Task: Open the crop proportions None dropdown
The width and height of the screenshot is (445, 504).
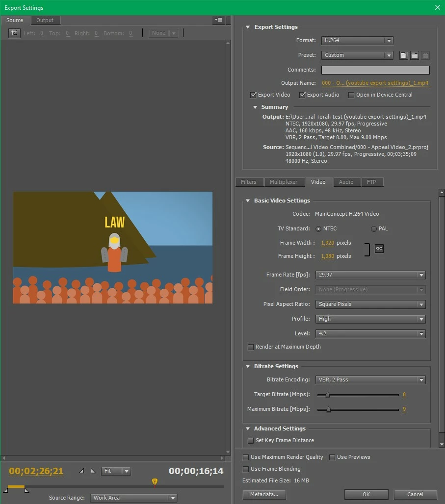Action: (163, 33)
